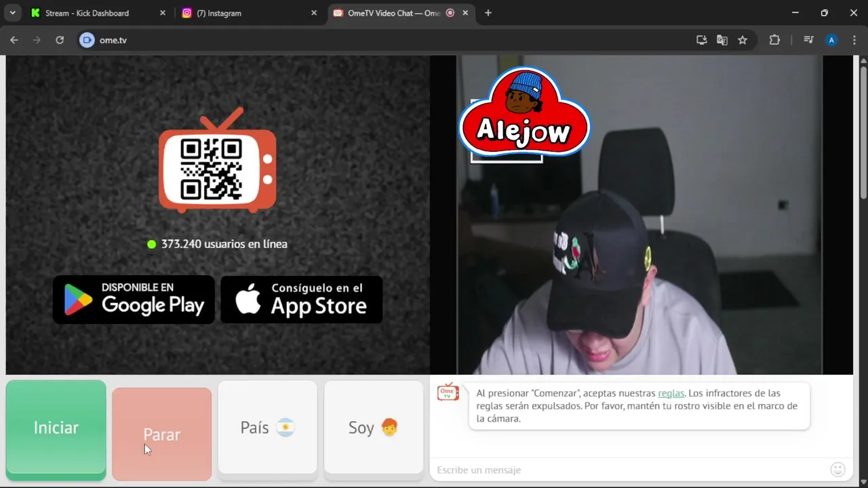The height and width of the screenshot is (488, 868).
Task: Open the tab search dropdown arrow
Action: 12,13
